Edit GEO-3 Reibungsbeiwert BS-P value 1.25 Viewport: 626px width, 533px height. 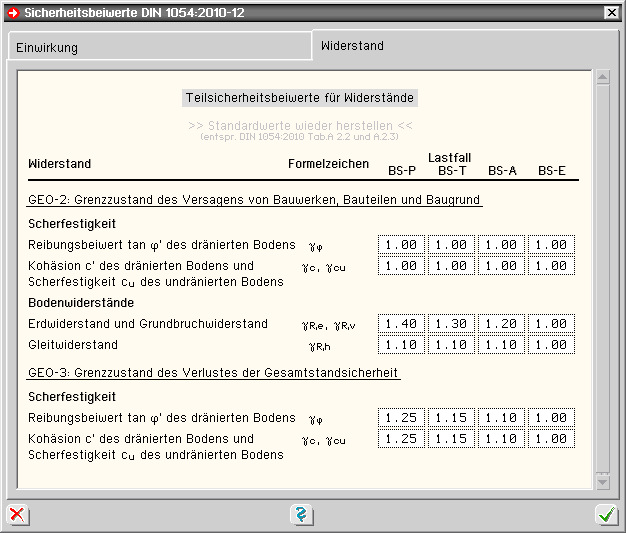(402, 417)
